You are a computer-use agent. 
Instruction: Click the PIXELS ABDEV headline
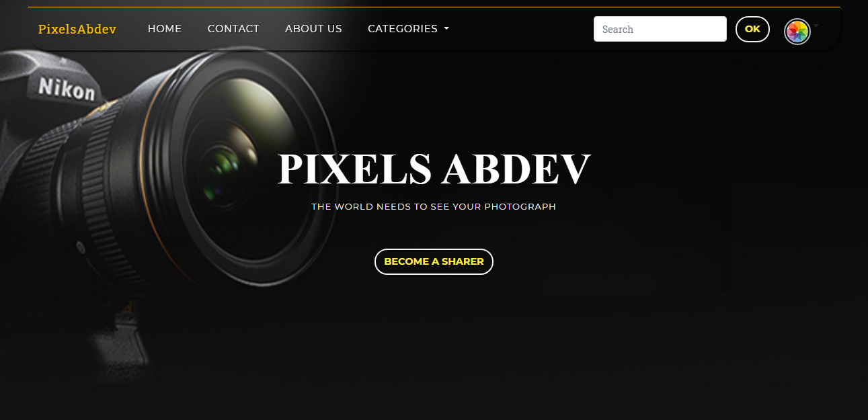tap(434, 169)
